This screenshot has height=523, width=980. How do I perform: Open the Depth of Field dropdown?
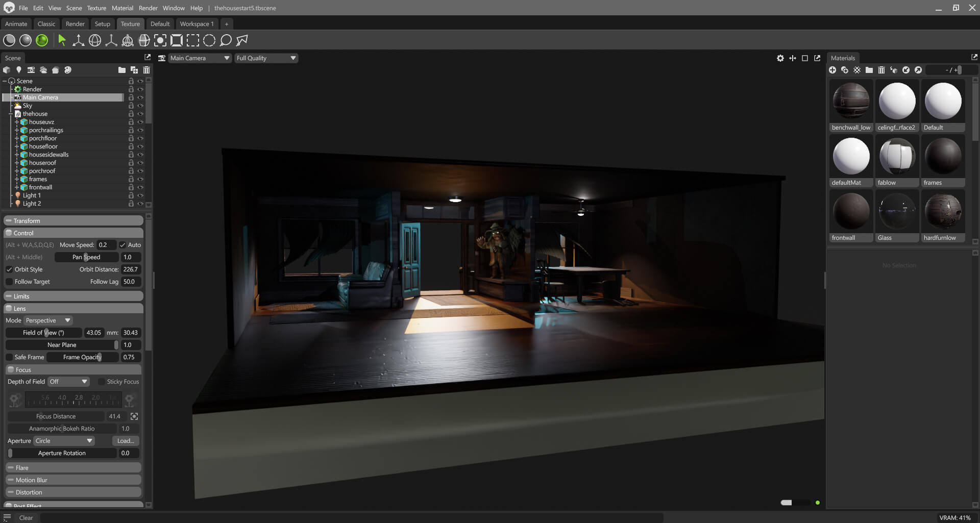(x=69, y=382)
